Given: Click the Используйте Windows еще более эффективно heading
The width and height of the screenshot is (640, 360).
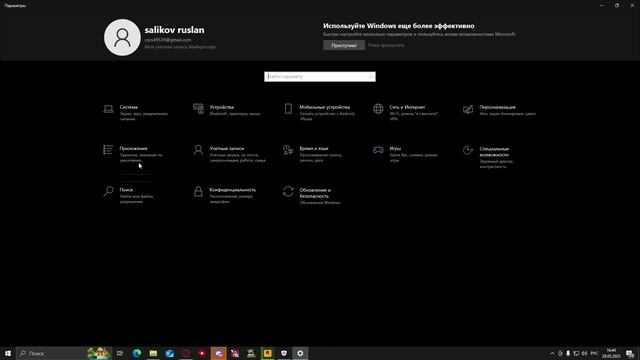Looking at the screenshot, I should coord(398,26).
